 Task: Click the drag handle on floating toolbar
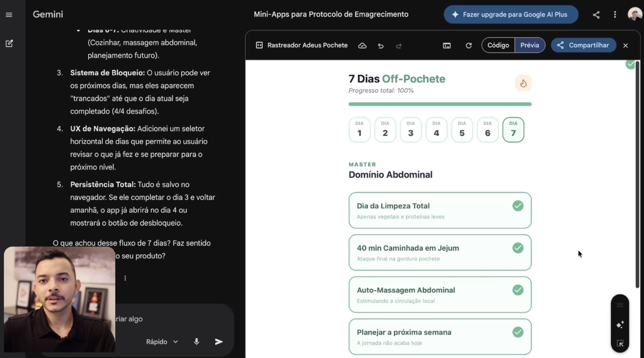tap(620, 305)
